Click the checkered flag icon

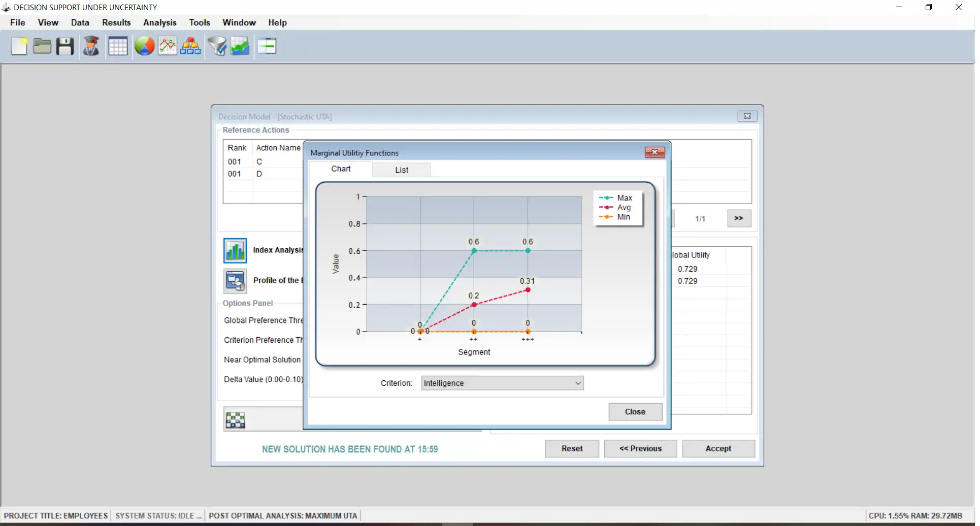tap(235, 420)
